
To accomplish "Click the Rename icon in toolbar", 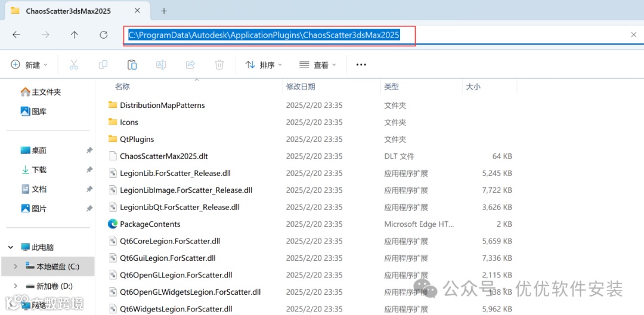I will [161, 64].
